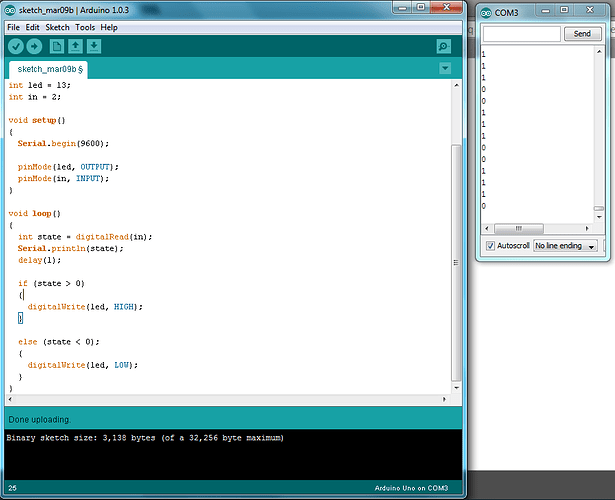Image resolution: width=615 pixels, height=500 pixels.
Task: Click the line 'int led = 13;'
Action: (40, 85)
